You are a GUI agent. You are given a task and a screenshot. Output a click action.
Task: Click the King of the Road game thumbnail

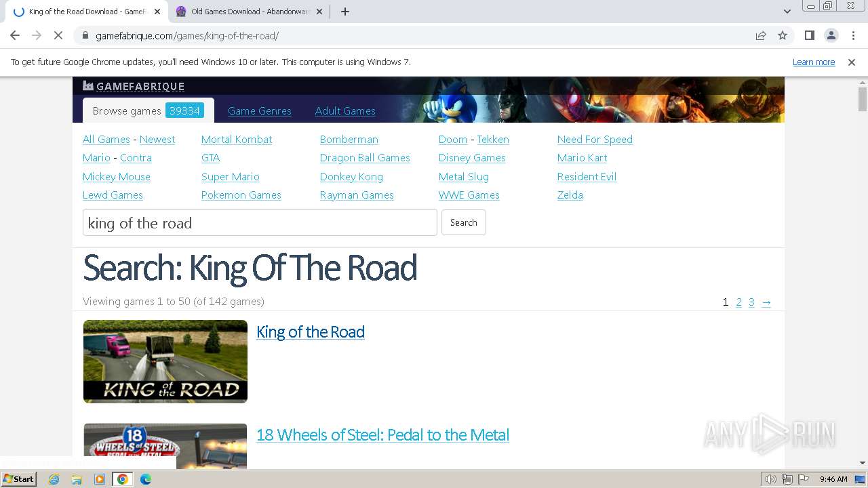(x=165, y=361)
